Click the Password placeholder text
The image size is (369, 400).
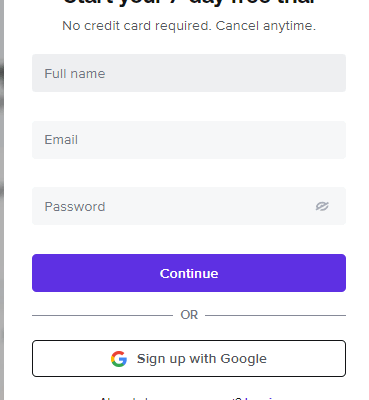point(75,207)
